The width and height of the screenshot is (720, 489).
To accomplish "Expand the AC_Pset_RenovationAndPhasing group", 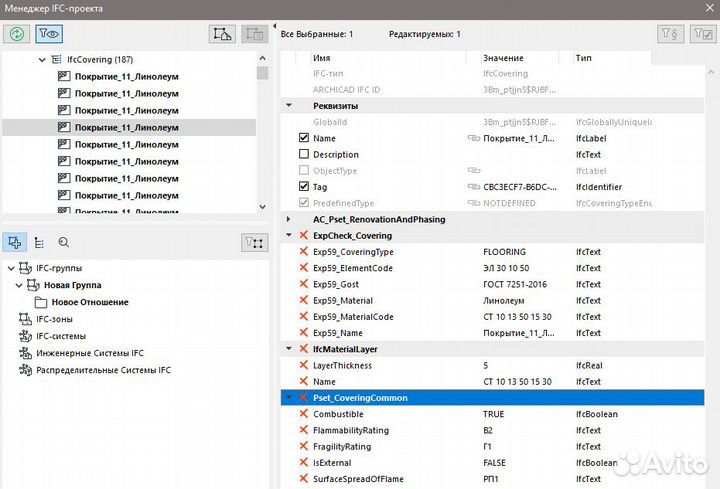I will click(x=289, y=219).
